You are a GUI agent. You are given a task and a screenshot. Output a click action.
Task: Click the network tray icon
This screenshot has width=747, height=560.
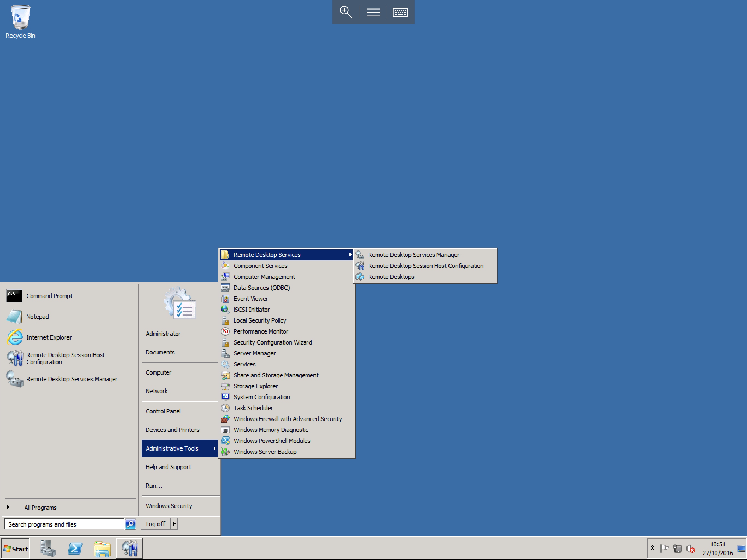pyautogui.click(x=677, y=549)
